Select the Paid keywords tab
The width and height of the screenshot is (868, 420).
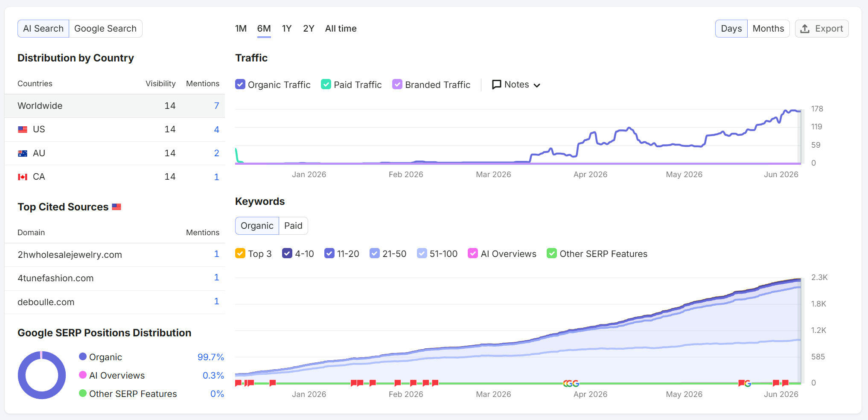(x=293, y=226)
